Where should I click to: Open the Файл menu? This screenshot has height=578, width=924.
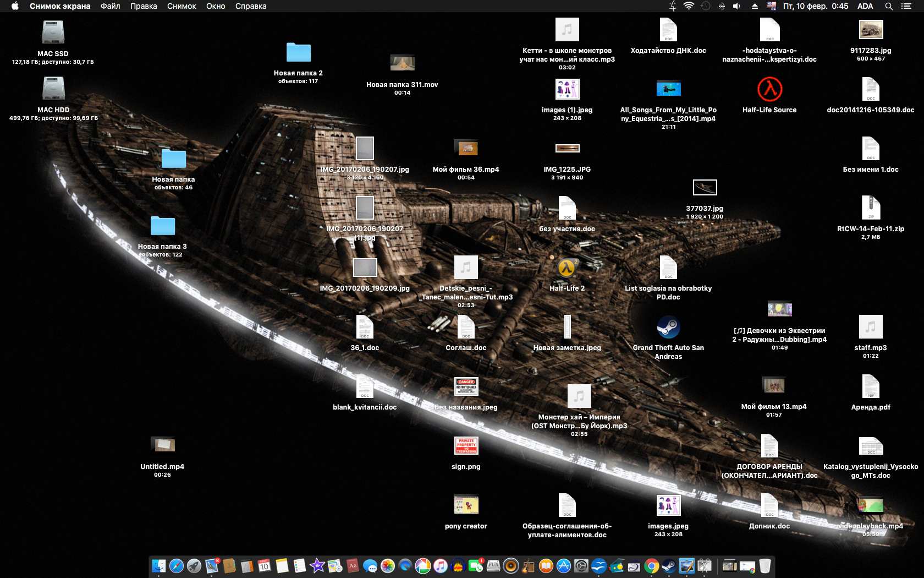110,6
